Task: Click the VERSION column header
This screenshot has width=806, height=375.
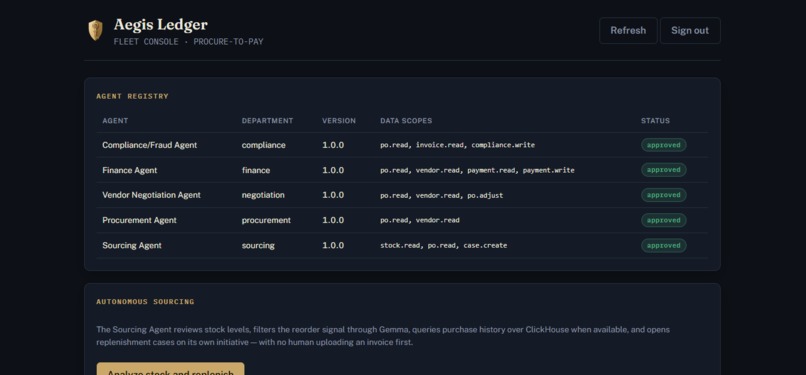Action: coord(339,121)
